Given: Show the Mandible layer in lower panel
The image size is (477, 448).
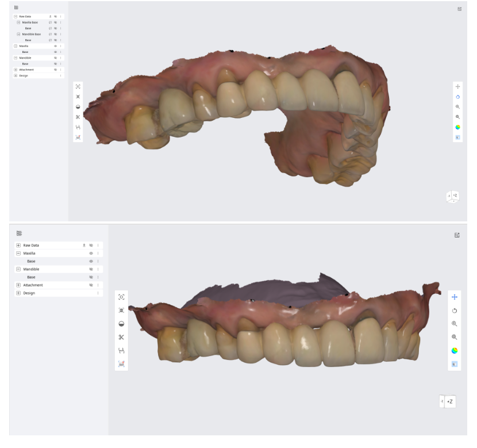Looking at the screenshot, I should tap(91, 269).
